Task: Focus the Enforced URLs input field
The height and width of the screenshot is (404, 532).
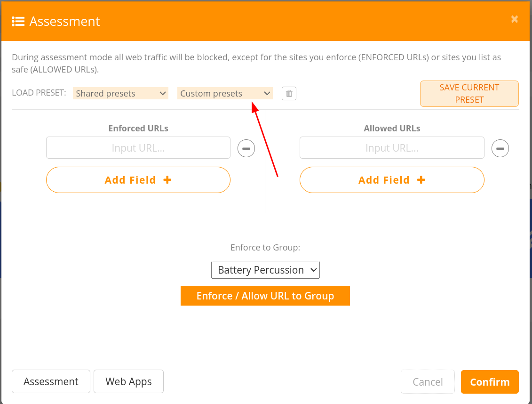Action: tap(138, 148)
